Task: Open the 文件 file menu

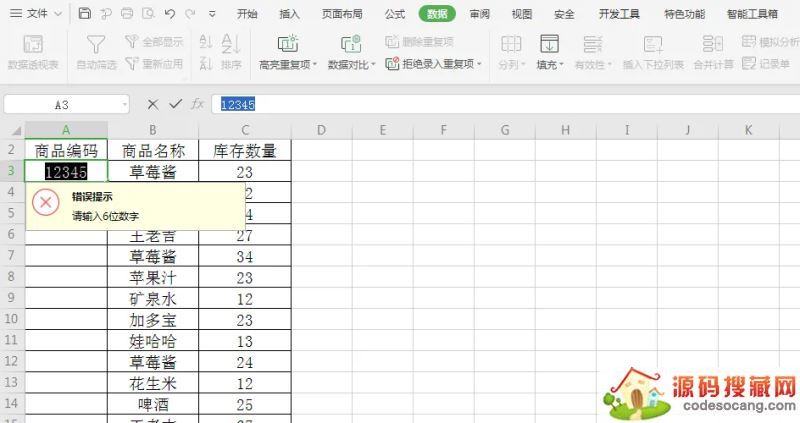Action: 36,14
